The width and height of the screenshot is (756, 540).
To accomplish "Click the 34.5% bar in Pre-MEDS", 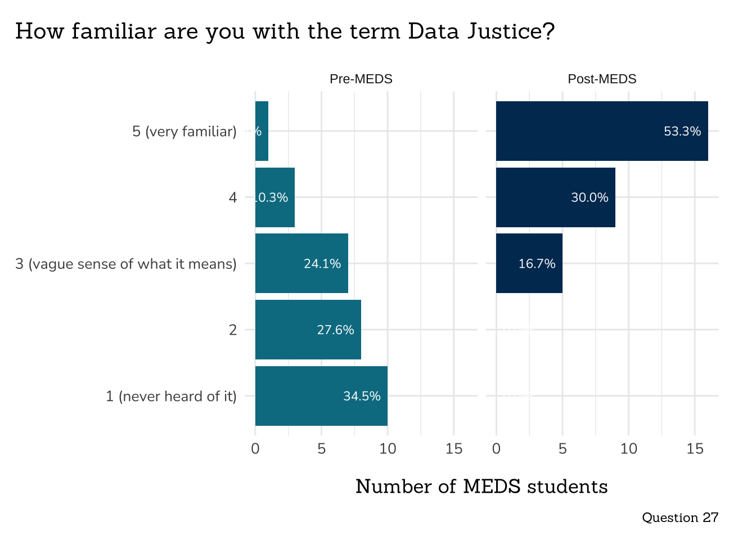I will (x=321, y=396).
